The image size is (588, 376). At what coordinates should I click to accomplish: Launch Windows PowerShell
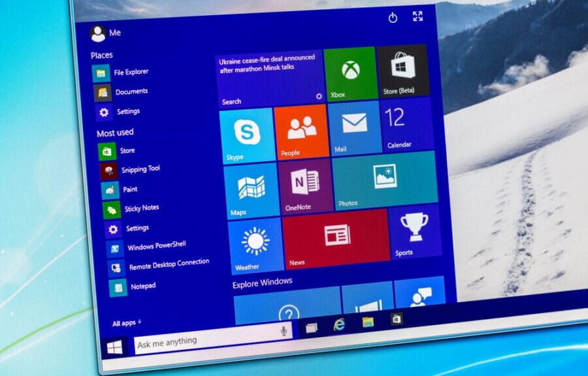(146, 247)
